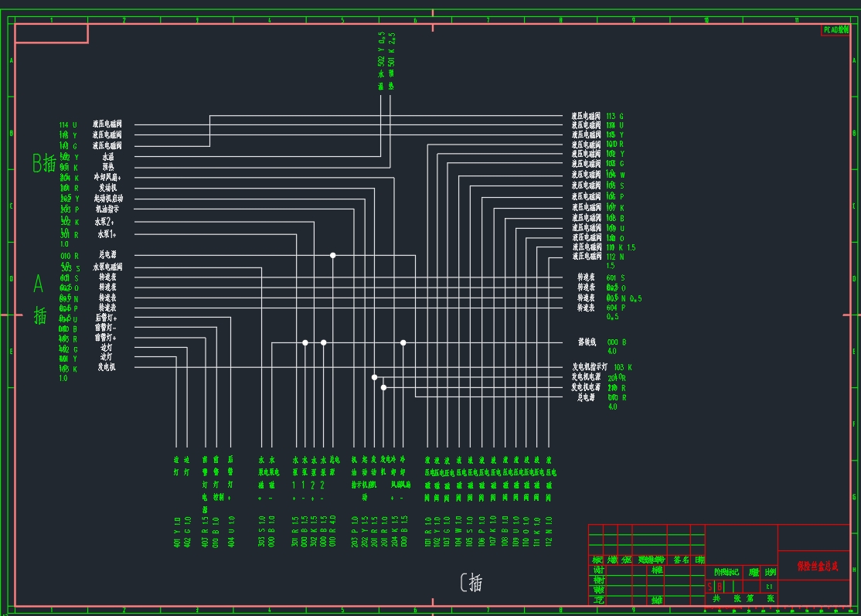This screenshot has width=861, height=616.
Task: Select the '106 P' wire code
Action: pos(615,196)
